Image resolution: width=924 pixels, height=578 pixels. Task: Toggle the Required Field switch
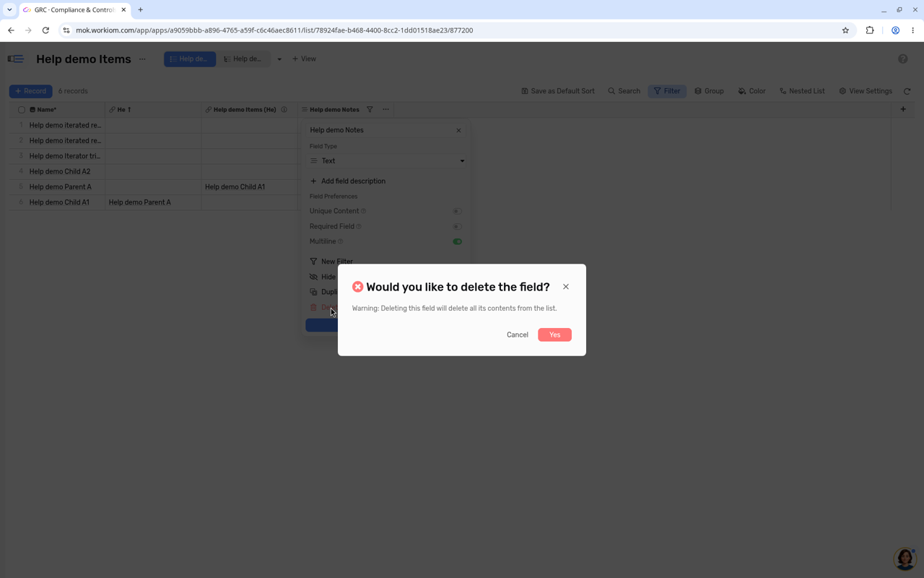click(457, 226)
